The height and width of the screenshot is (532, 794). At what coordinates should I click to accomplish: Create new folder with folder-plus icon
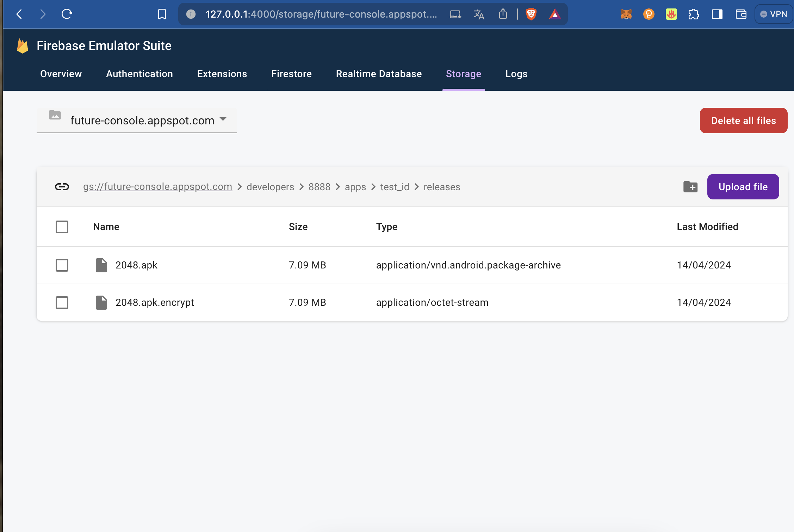tap(690, 187)
